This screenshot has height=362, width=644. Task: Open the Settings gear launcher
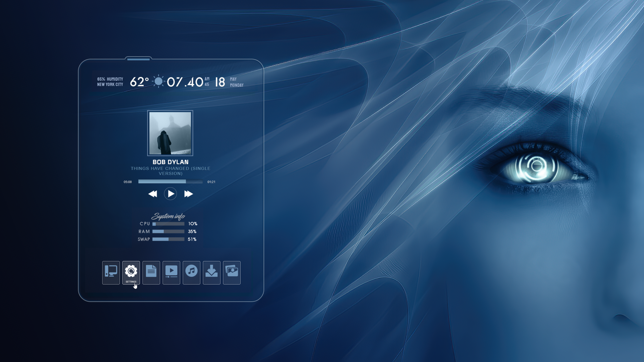tap(131, 271)
